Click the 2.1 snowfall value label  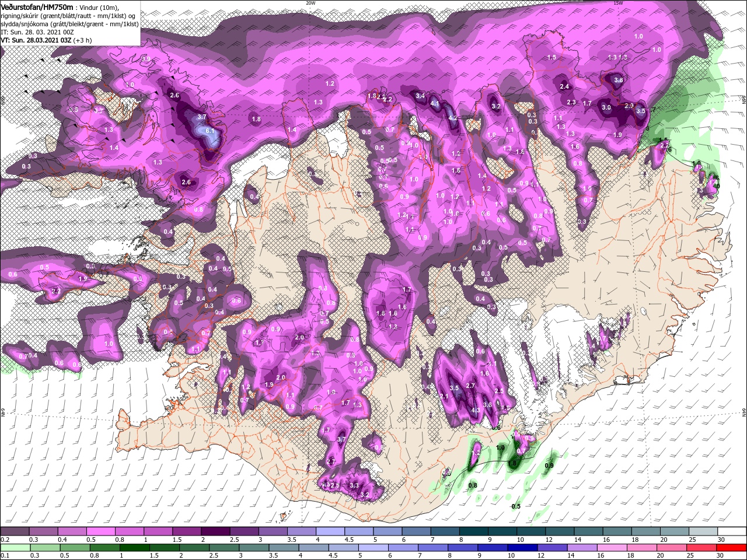point(443,397)
